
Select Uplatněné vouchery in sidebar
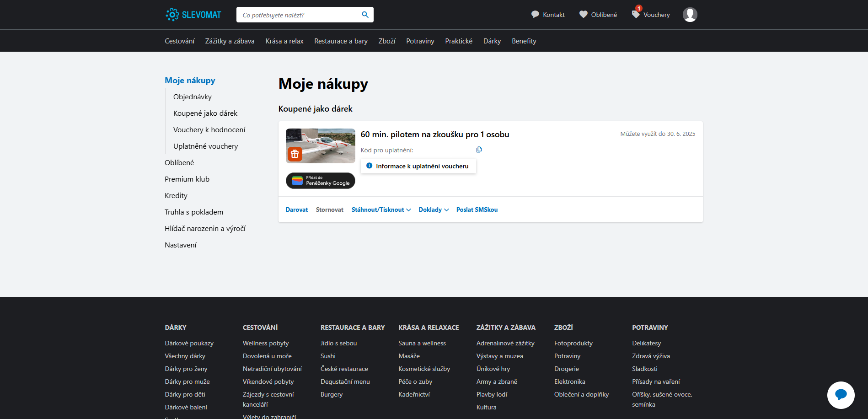coord(206,146)
